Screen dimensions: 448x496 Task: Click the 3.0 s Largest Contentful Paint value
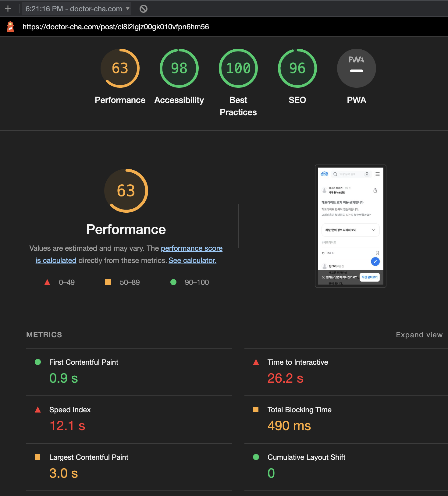[x=64, y=473]
